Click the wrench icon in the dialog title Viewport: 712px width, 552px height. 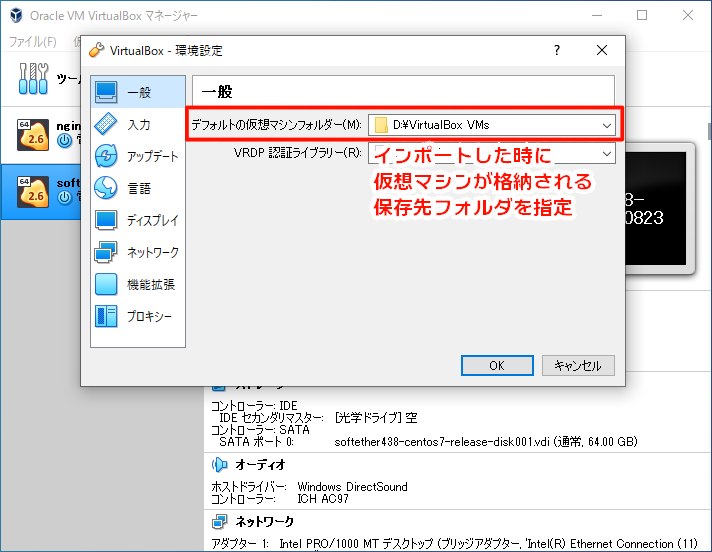pyautogui.click(x=96, y=50)
